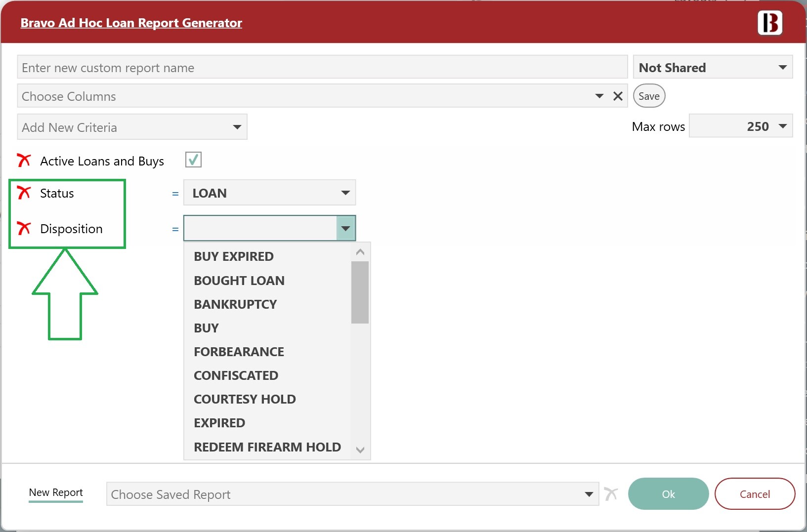This screenshot has height=532, width=807.
Task: Click the Max rows label
Action: (658, 126)
